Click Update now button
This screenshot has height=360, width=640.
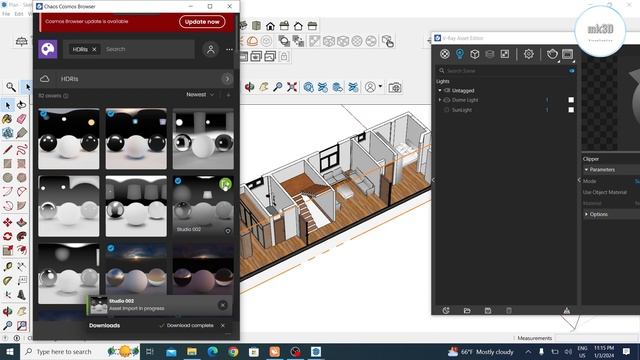pyautogui.click(x=202, y=22)
